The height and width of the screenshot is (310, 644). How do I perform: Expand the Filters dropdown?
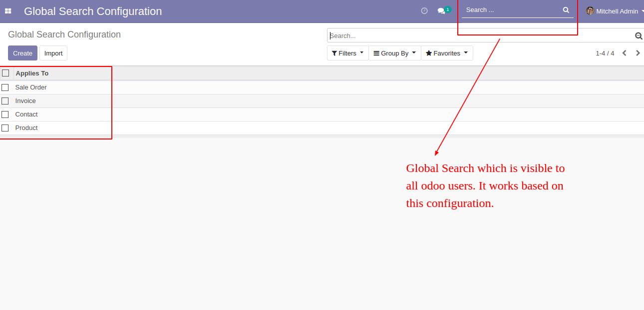point(347,53)
